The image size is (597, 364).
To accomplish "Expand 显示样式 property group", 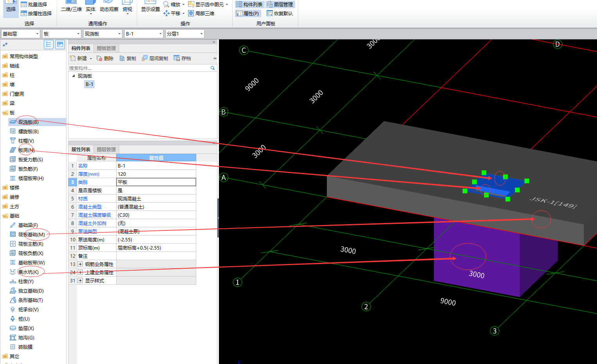I will coord(80,281).
